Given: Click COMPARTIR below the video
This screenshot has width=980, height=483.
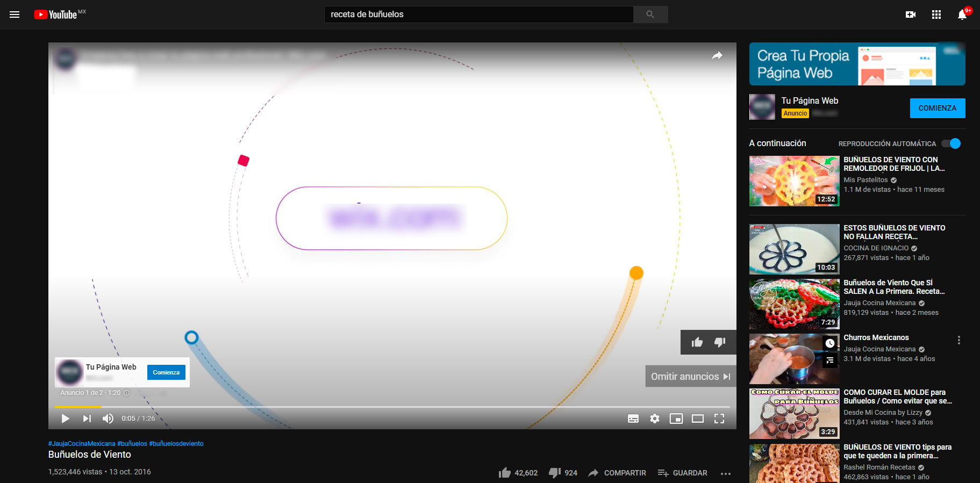Looking at the screenshot, I should [x=617, y=473].
